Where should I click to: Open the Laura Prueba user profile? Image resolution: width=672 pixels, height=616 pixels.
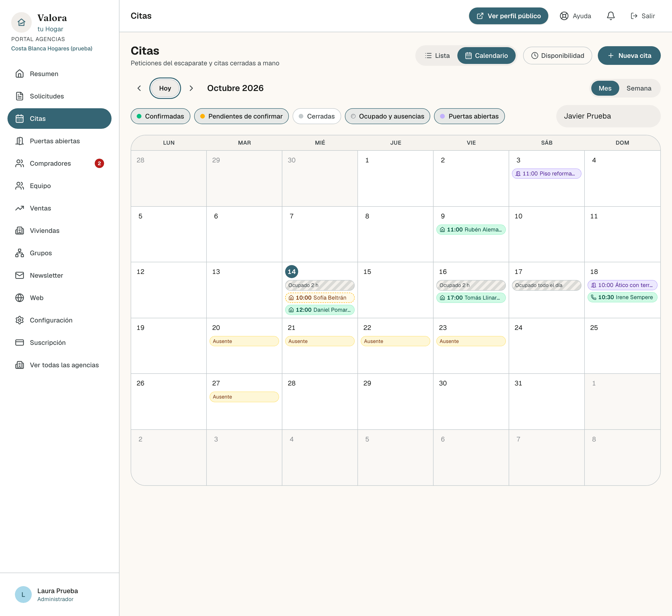click(x=59, y=595)
